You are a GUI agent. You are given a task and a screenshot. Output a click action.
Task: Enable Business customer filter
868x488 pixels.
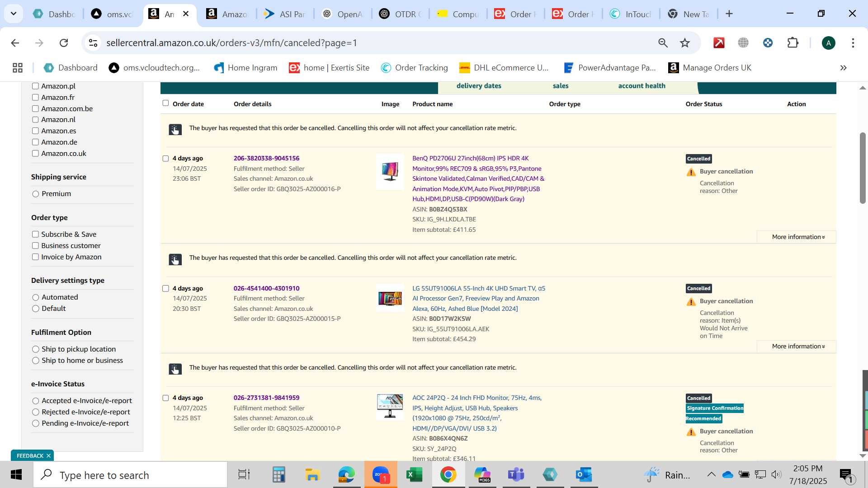[x=35, y=246]
